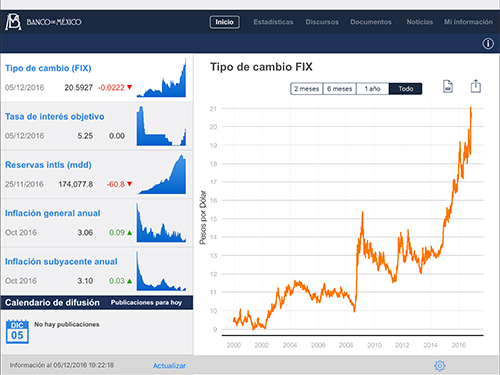Tap the 25/11/2016 date text
This screenshot has height=375, width=500.
24,184
